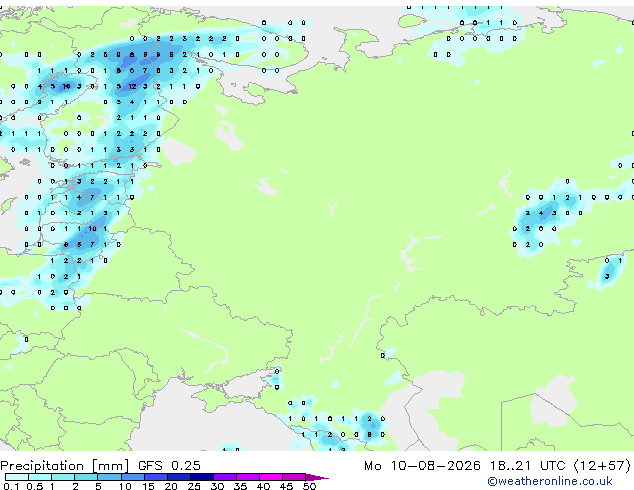Screen dimensions: 634x490
Task: Select the '0.5' legend label
Action: pos(35,486)
